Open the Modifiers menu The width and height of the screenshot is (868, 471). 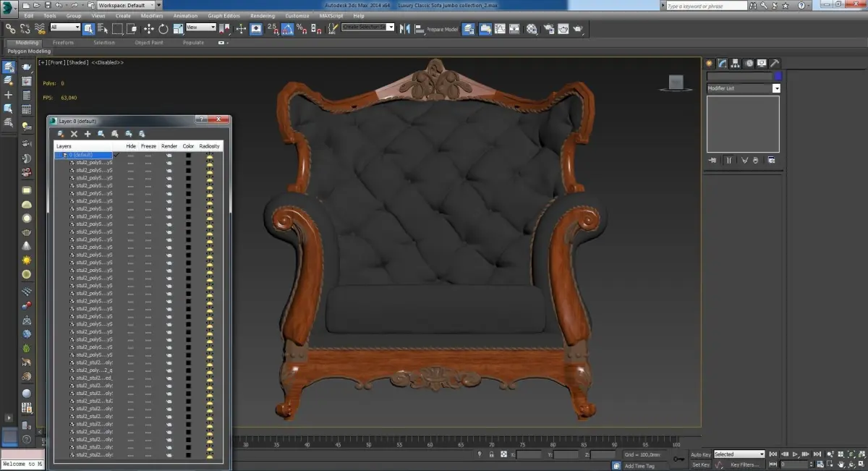pyautogui.click(x=152, y=15)
